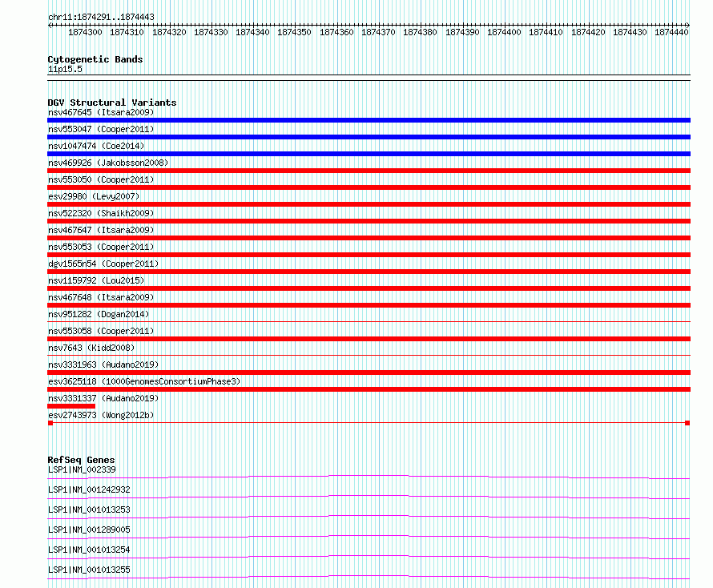Open variant nsv553047 (Cooper2011)
The image size is (713, 588).
point(101,129)
